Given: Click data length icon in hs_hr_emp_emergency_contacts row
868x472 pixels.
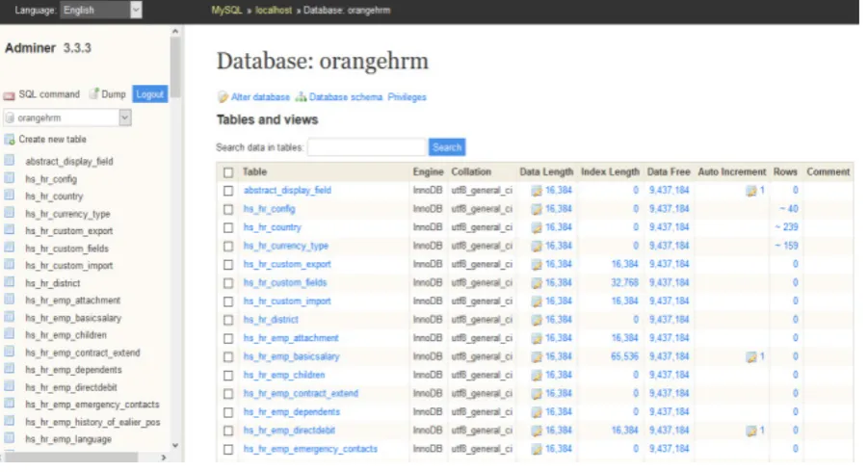Looking at the screenshot, I should (537, 449).
